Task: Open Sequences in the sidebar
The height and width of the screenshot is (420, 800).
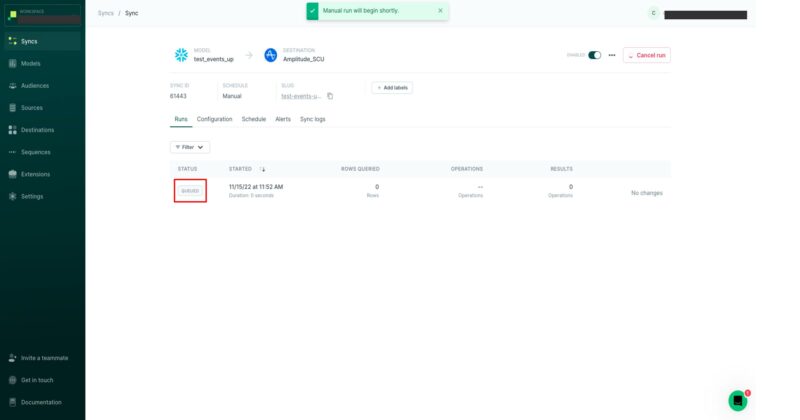Action: pyautogui.click(x=35, y=152)
